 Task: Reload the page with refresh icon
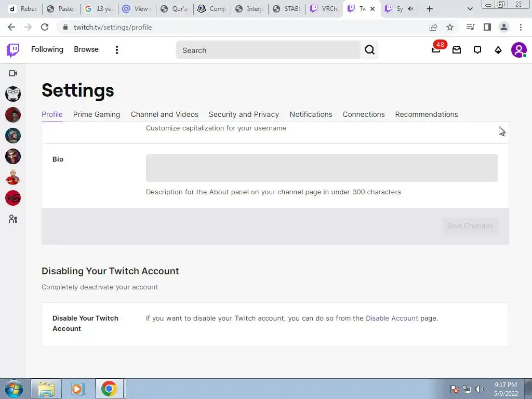pyautogui.click(x=45, y=27)
